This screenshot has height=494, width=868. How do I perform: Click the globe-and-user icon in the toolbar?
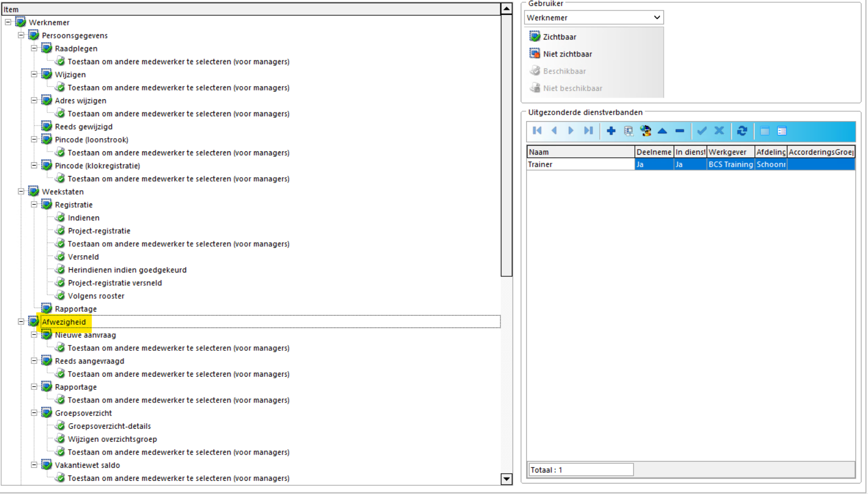(645, 131)
